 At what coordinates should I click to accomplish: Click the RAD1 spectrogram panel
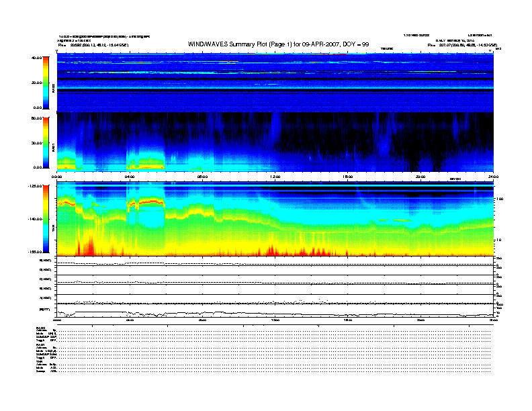pos(275,142)
